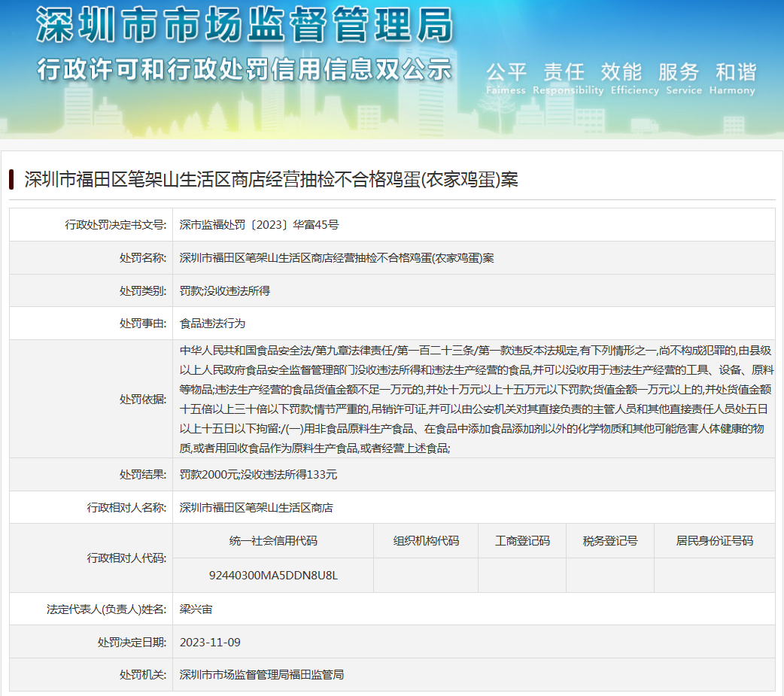Click the 深圳市市场监督管理局 banner title
Image resolution: width=784 pixels, height=696 pixels.
[245, 26]
